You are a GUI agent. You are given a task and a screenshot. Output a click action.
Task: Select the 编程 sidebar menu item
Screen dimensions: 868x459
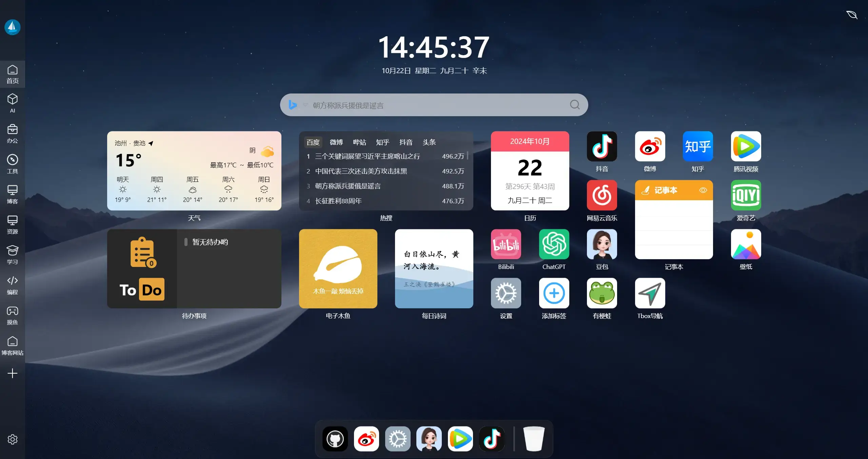pyautogui.click(x=13, y=285)
